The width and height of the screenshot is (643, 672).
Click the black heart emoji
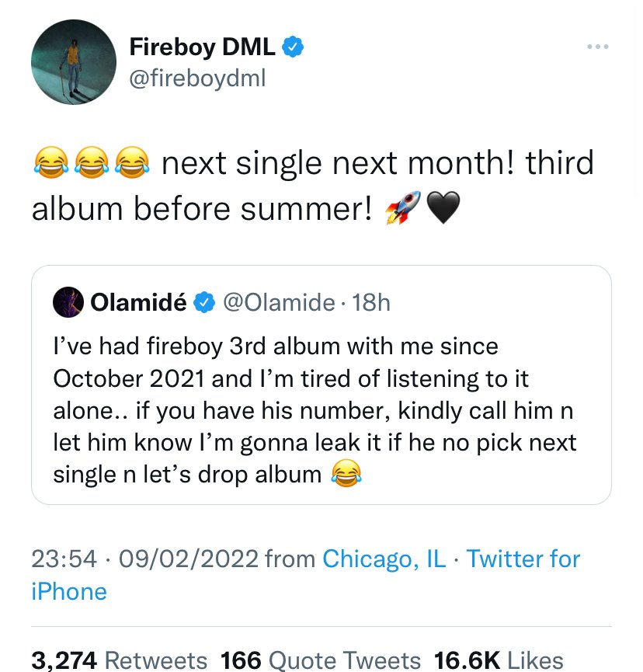443,208
